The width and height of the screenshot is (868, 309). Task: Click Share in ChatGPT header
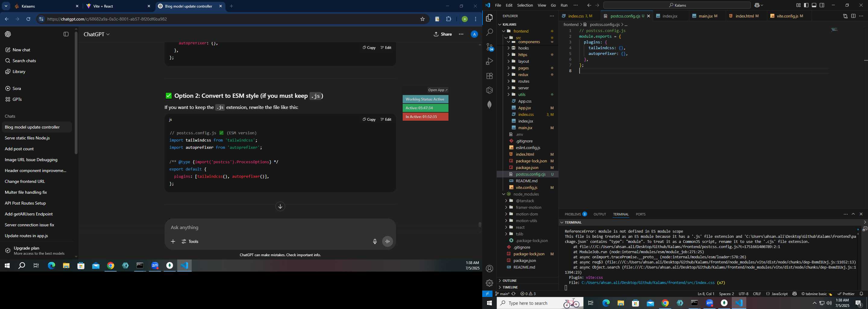click(443, 34)
